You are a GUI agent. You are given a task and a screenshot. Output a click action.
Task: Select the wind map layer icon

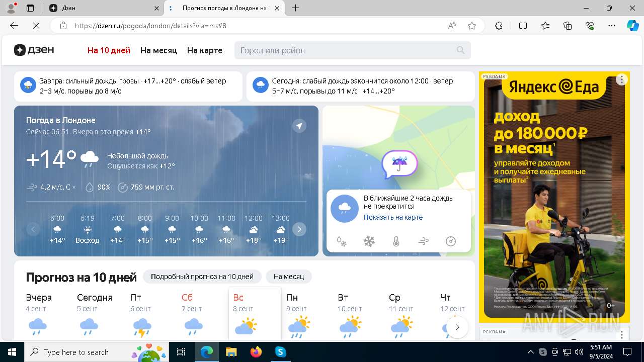click(423, 241)
